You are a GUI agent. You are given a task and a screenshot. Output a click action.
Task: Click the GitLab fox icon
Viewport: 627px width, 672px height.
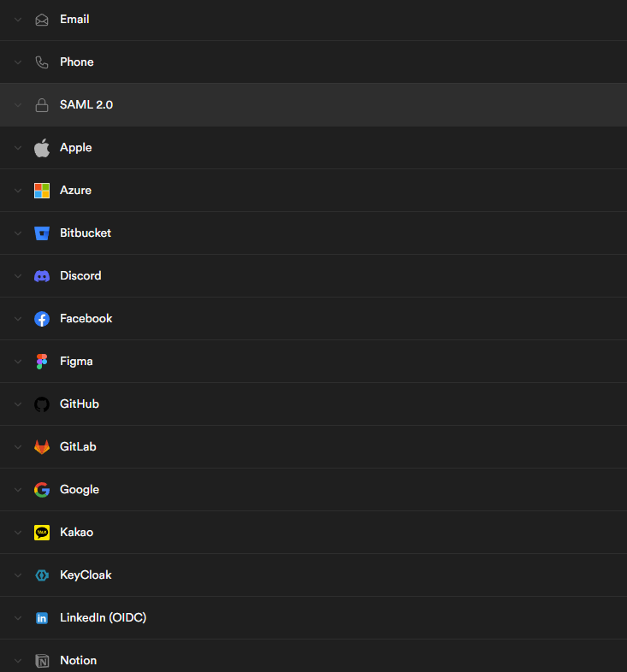[x=42, y=447]
